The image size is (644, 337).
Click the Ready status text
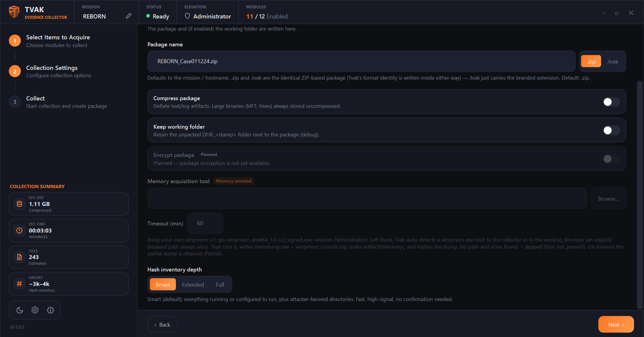click(161, 16)
